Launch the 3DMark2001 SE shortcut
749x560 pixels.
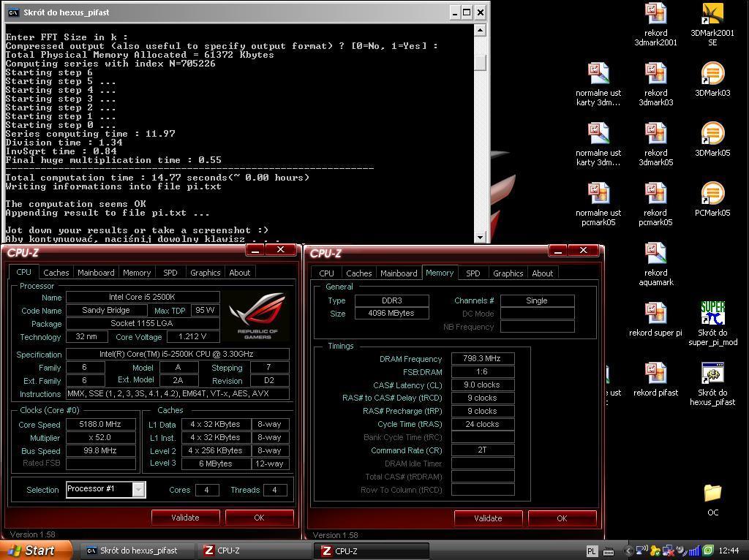(x=712, y=24)
